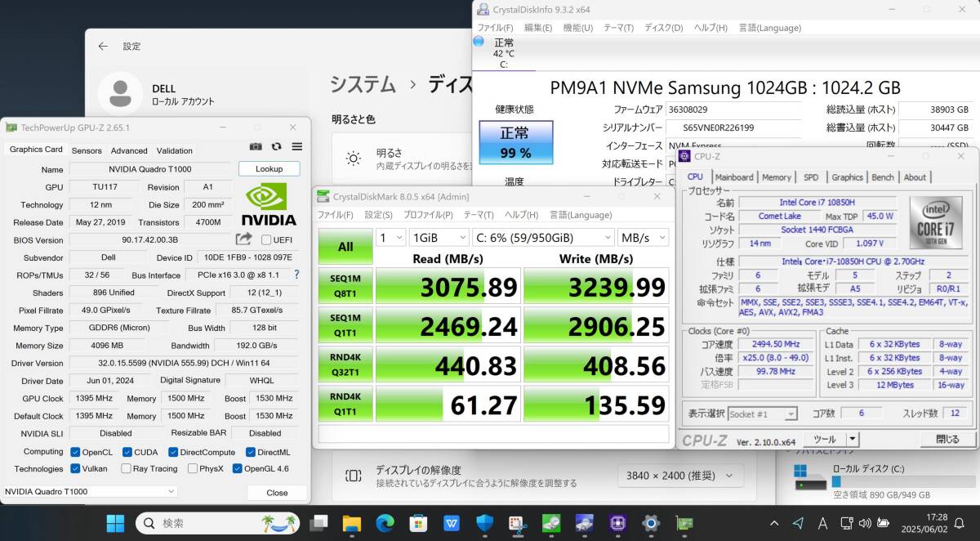Open the GPU-Z hamburger menu
Viewport: 980px width, 541px height.
pos(297,146)
